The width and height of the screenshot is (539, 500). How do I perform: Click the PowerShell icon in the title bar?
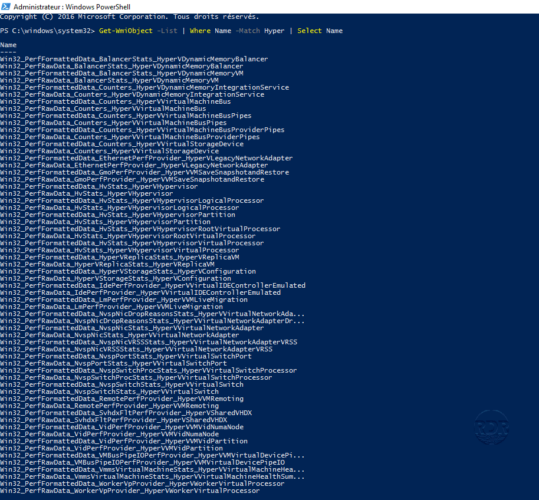point(6,7)
